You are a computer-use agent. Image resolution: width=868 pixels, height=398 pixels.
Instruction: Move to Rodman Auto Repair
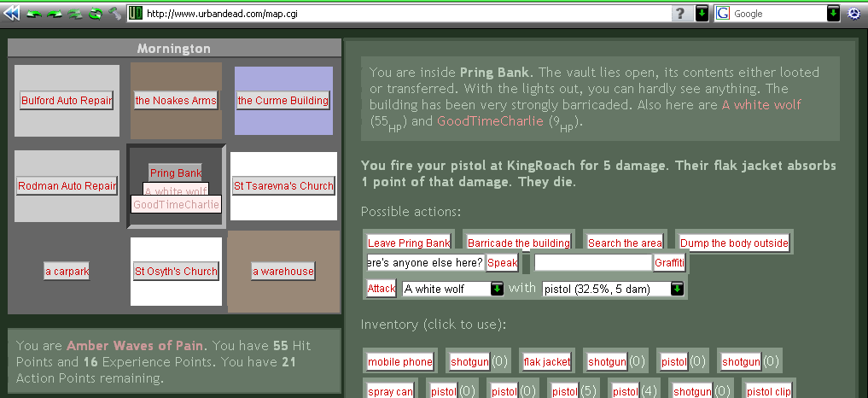click(67, 185)
